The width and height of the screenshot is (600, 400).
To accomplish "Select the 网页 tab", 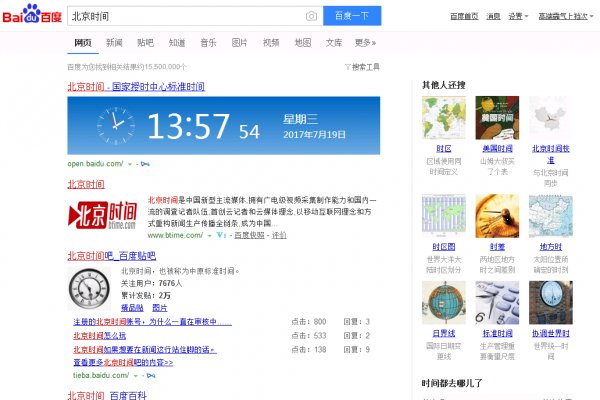I will (83, 43).
